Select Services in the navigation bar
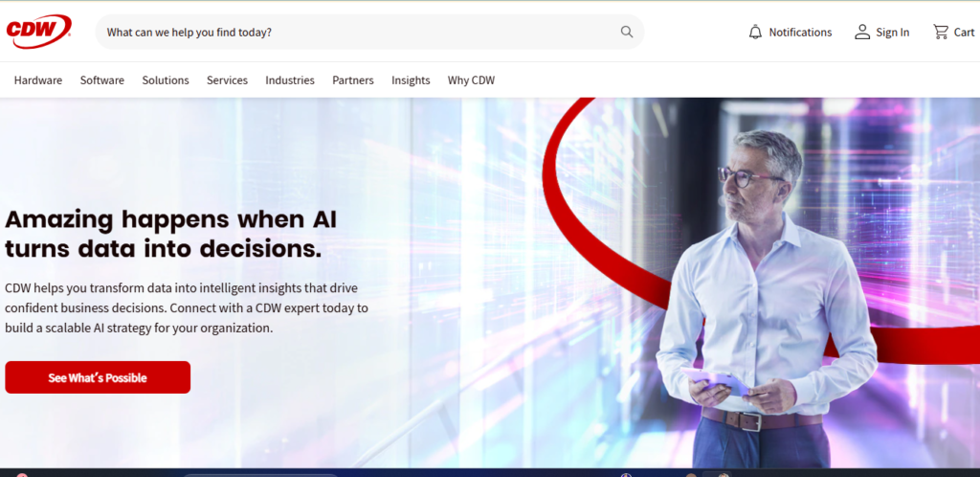 227,80
